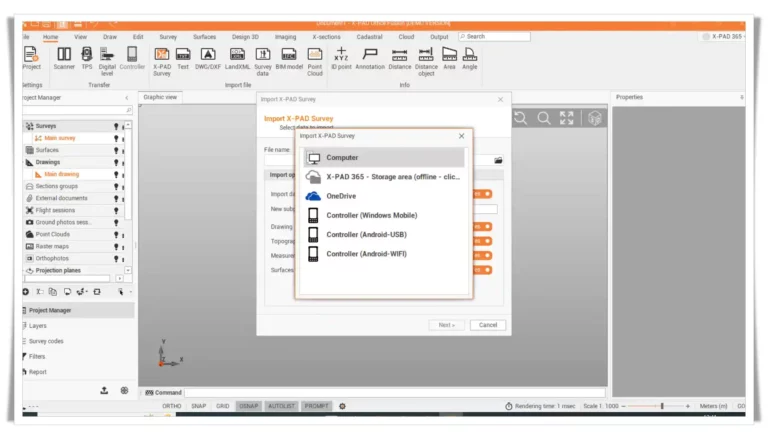Choose Computer as import source
The width and height of the screenshot is (768, 439).
click(x=384, y=158)
